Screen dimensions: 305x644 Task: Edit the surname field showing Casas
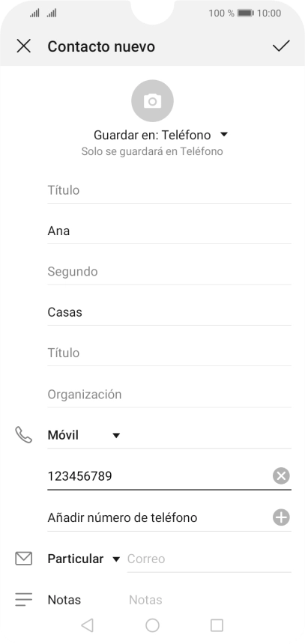pyautogui.click(x=169, y=312)
